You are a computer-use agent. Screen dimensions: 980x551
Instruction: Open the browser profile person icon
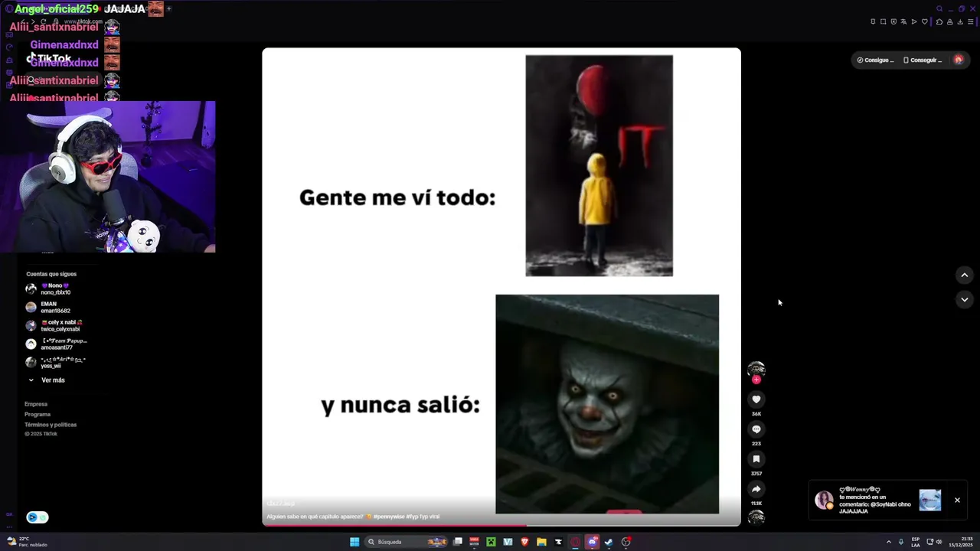950,21
